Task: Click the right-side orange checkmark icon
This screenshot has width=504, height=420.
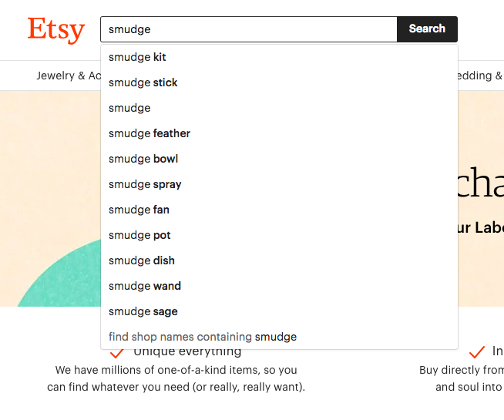Action: click(x=476, y=352)
